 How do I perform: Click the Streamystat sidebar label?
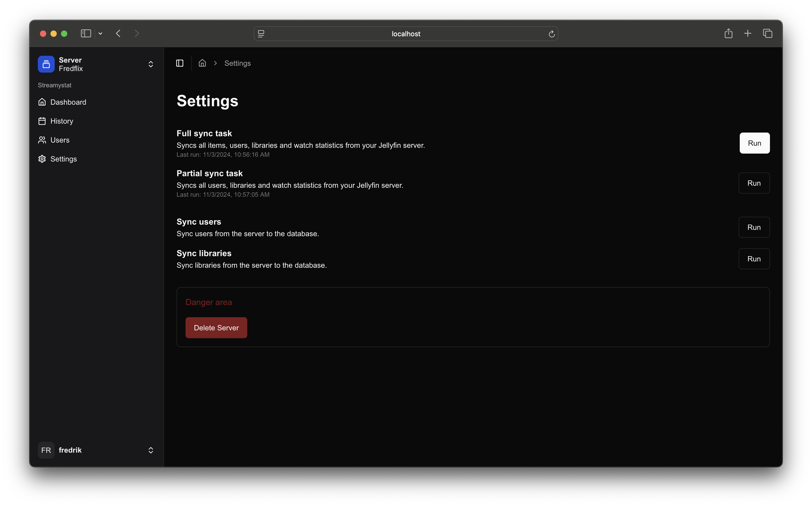tap(54, 85)
